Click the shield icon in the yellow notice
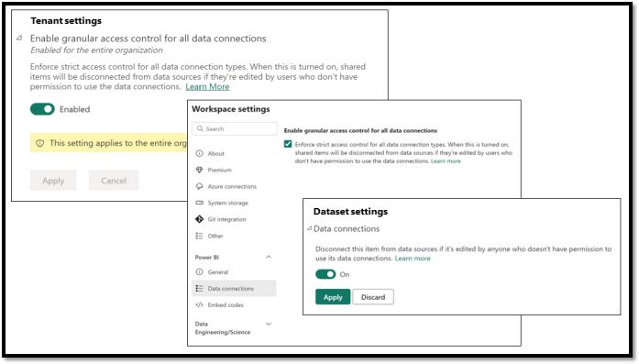This screenshot has width=639, height=364. tap(40, 143)
